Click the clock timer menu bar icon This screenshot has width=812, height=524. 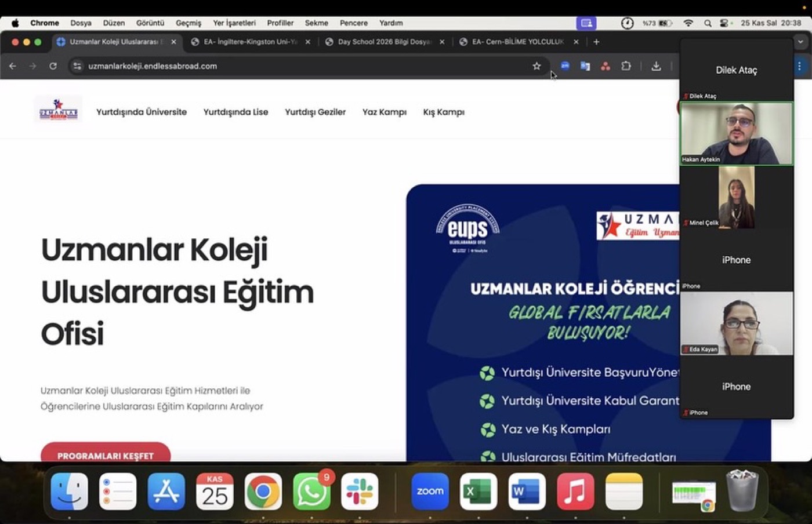(628, 23)
